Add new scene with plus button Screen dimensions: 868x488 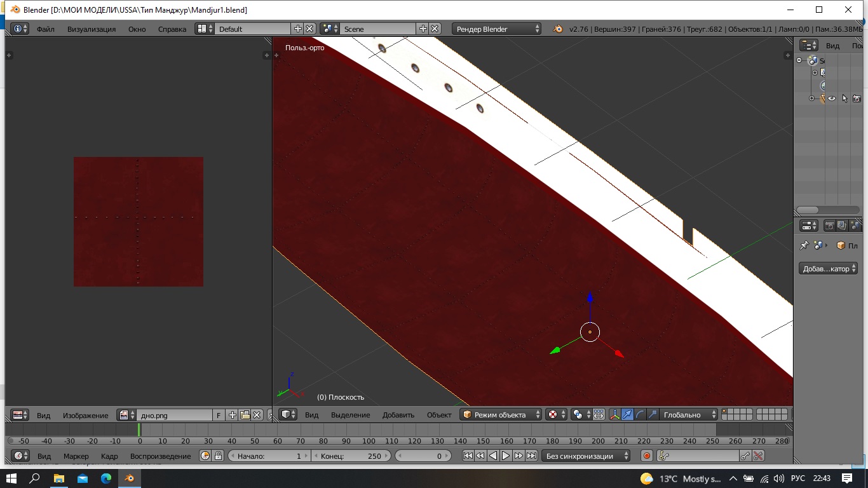pyautogui.click(x=423, y=29)
